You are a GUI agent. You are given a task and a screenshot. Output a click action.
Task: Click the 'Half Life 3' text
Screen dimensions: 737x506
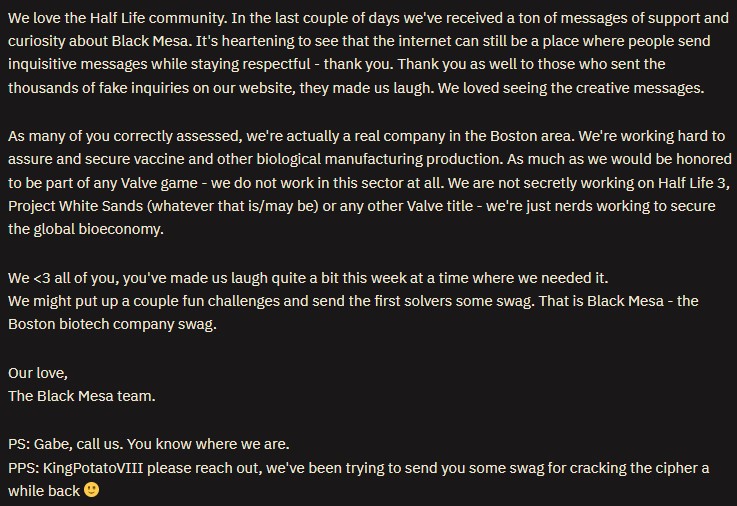(x=693, y=183)
